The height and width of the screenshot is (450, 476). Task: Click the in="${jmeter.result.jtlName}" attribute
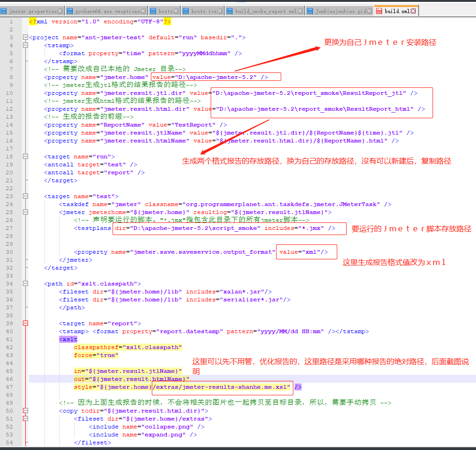coord(128,371)
